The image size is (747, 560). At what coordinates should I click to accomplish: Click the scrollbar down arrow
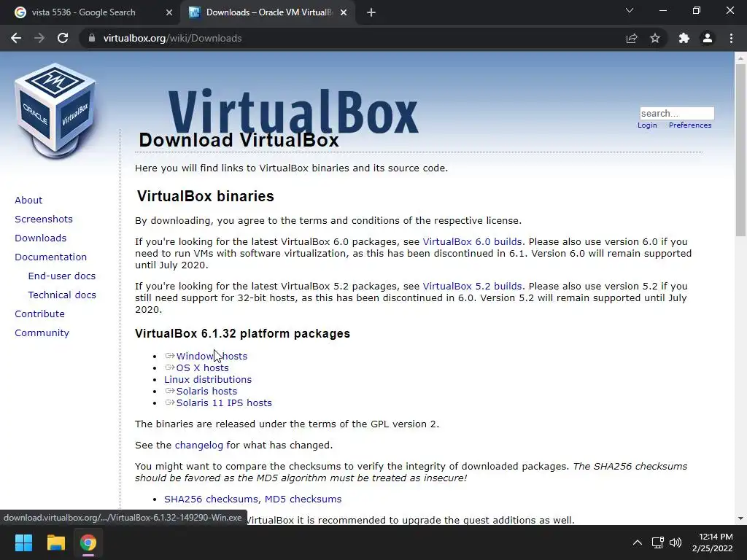(740, 518)
